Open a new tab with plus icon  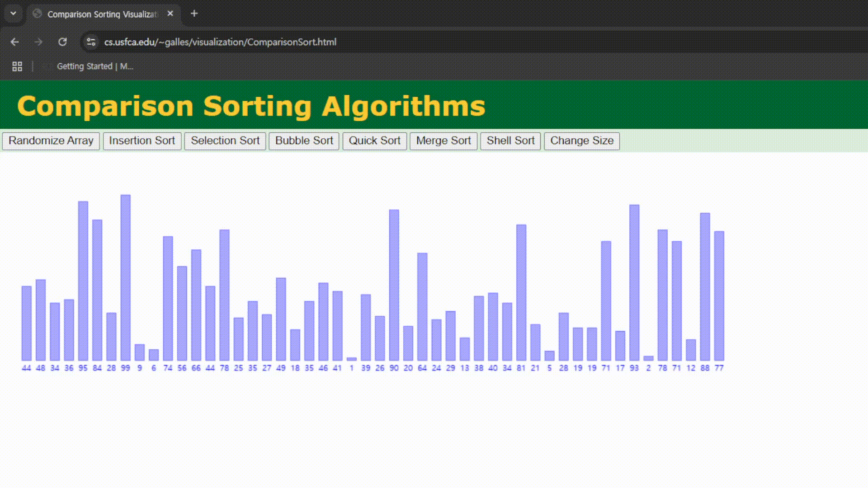194,14
